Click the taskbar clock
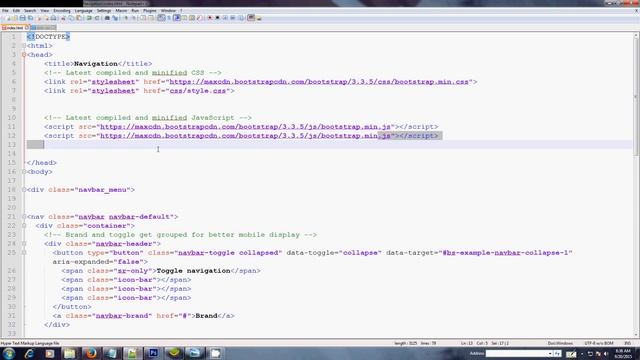The image size is (640, 360). click(x=623, y=353)
